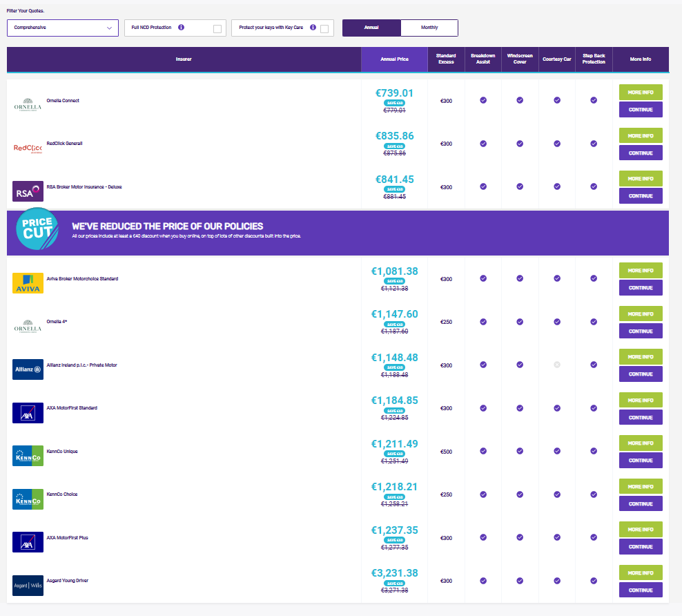This screenshot has width=682, height=616.
Task: Tick the Full NCD Protection checkbox
Action: pyautogui.click(x=217, y=29)
